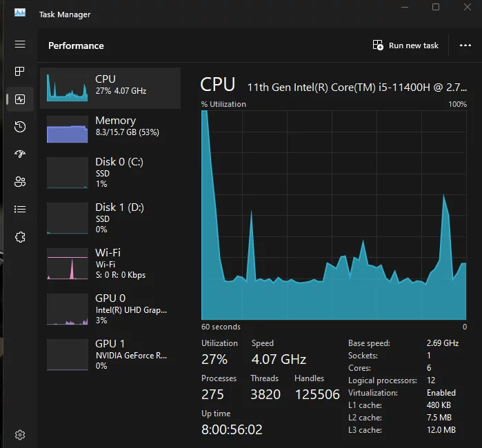482x448 pixels.
Task: Click the Logical processors value 12
Action: [431, 380]
